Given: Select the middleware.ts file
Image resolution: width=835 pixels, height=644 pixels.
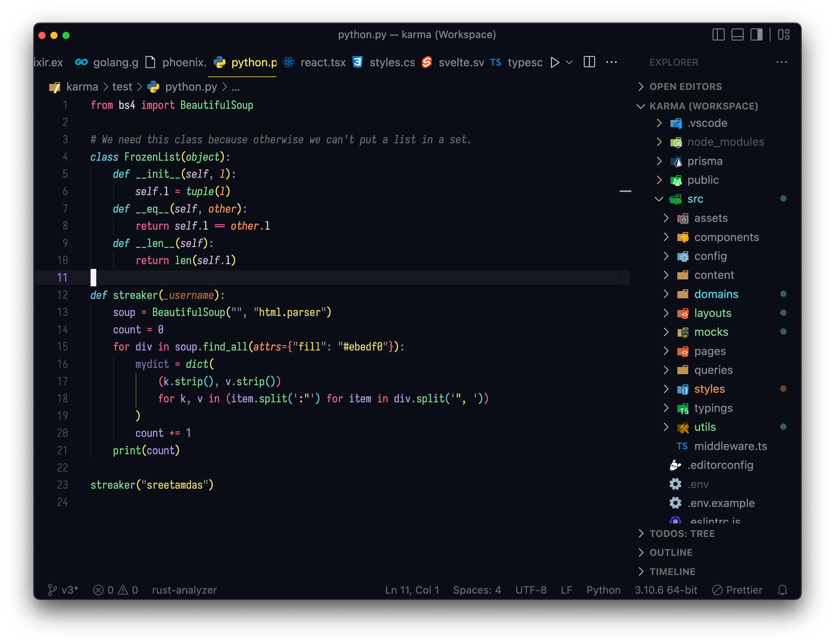Looking at the screenshot, I should click(x=731, y=446).
